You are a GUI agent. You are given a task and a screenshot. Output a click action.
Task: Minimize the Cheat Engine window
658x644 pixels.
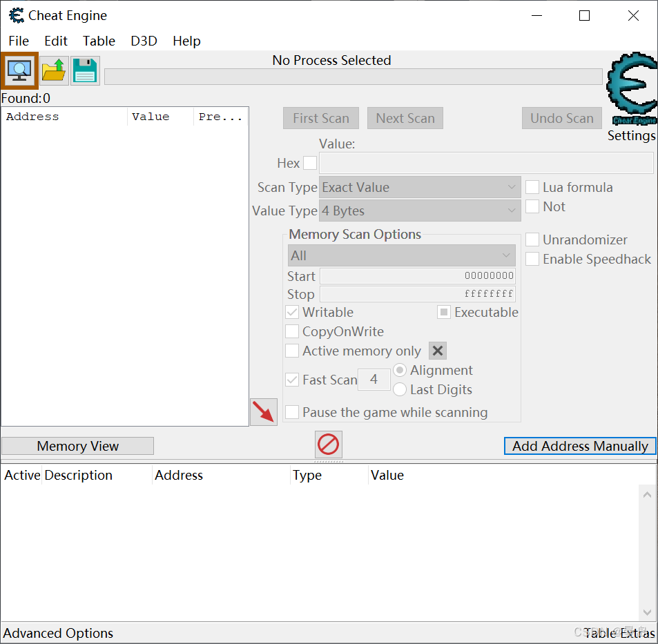click(x=536, y=15)
